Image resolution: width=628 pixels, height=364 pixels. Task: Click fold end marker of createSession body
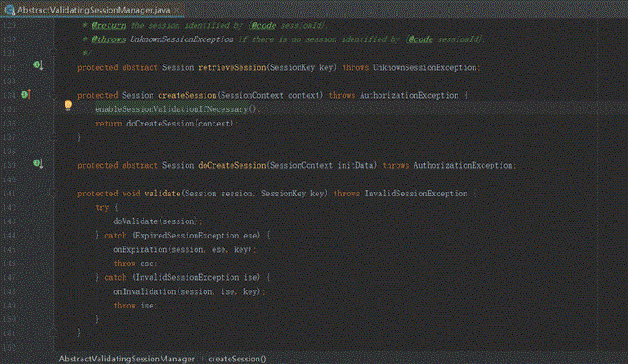(53, 137)
